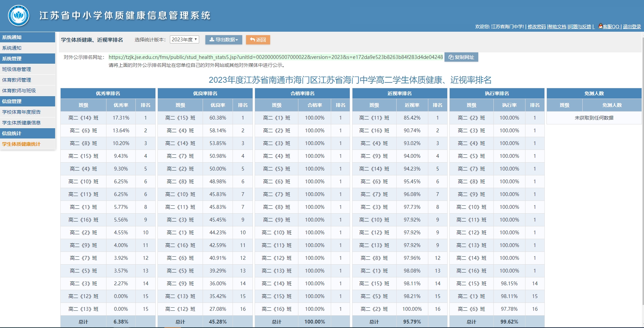Click the 返回 back button
The width and height of the screenshot is (644, 328).
[x=258, y=40]
